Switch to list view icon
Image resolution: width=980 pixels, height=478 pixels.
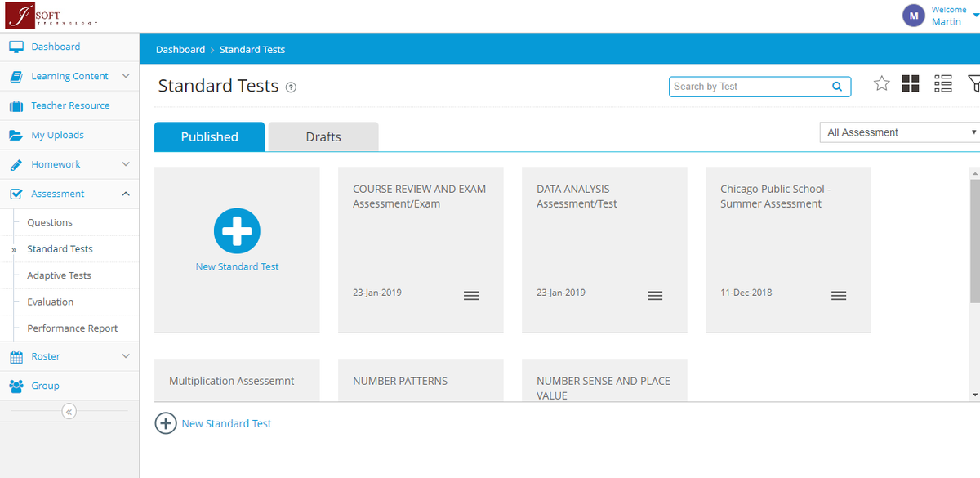pyautogui.click(x=943, y=83)
